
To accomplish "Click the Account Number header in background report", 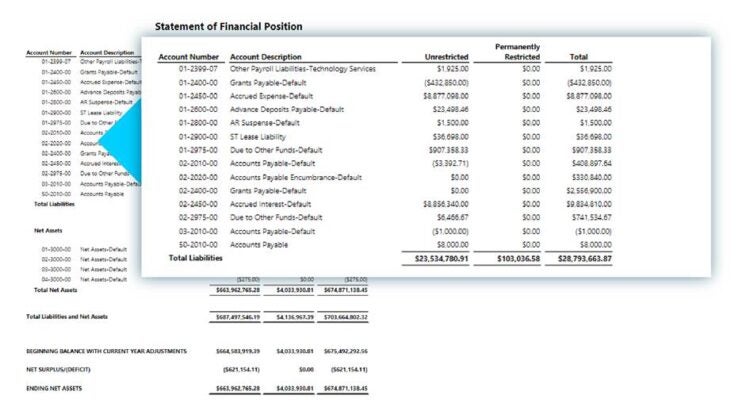I will pos(49,52).
